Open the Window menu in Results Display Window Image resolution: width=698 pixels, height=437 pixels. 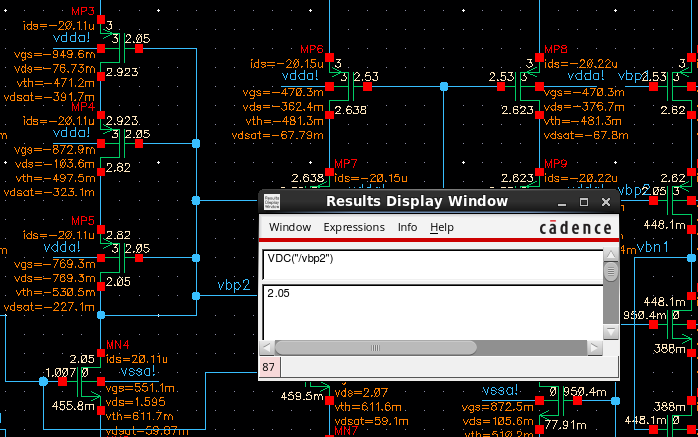click(290, 227)
